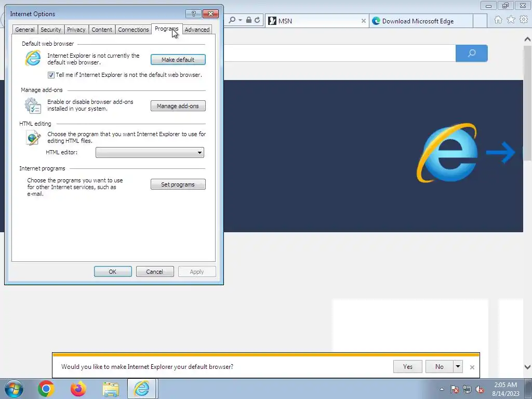Expand the address bar search dropdown arrow
532x399 pixels.
[240, 20]
